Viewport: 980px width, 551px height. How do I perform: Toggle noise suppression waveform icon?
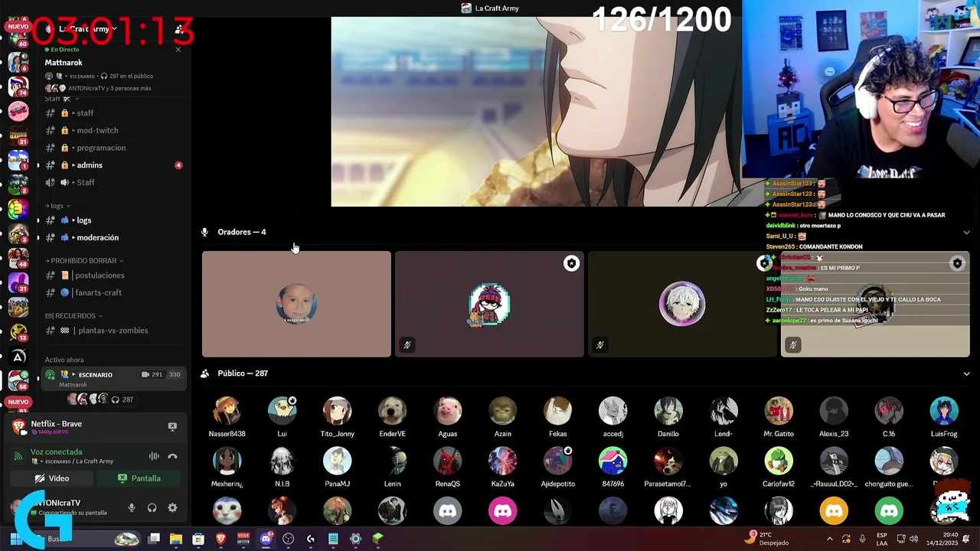(x=154, y=456)
